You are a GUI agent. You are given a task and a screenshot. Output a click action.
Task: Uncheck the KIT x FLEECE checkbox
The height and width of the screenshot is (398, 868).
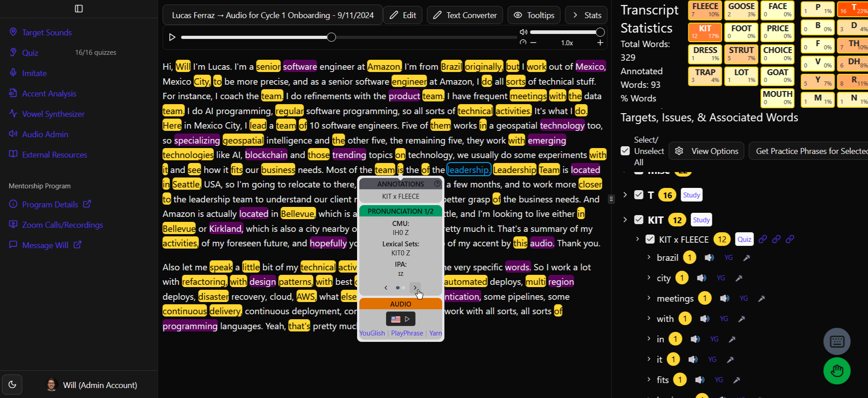[650, 239]
